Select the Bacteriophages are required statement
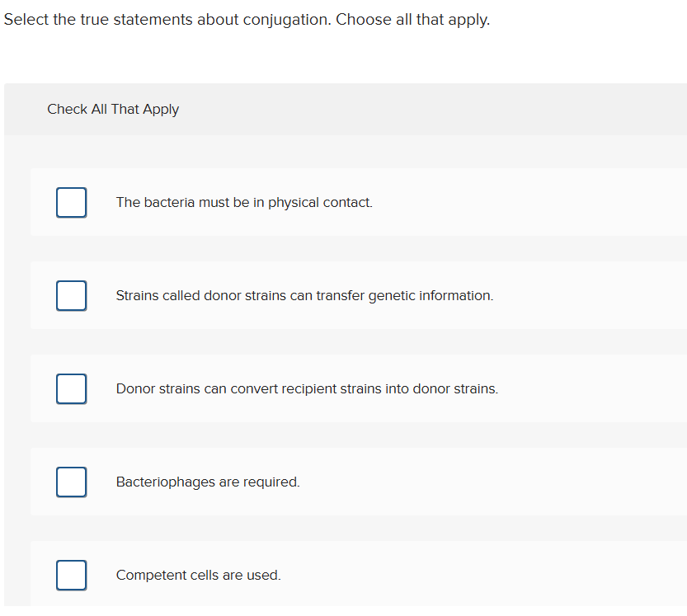Viewport: 687px width, 616px height. pos(208,482)
